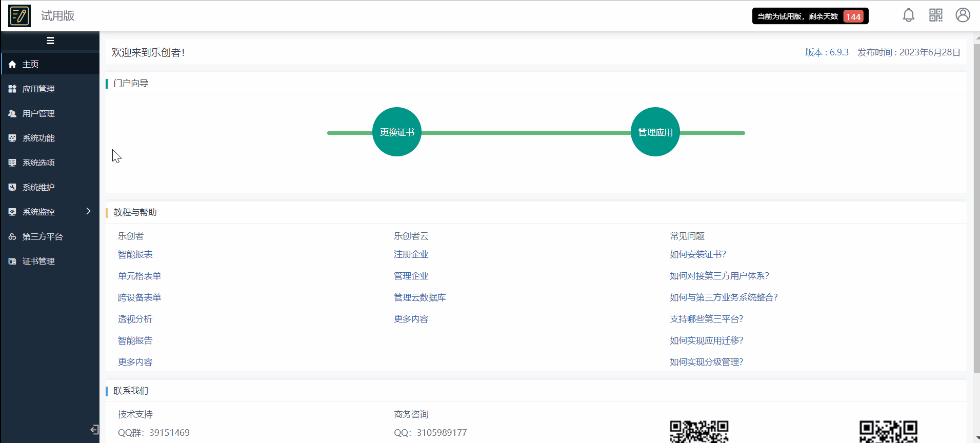Open the user account profile icon
Viewport: 980px width, 443px height.
(x=963, y=15)
